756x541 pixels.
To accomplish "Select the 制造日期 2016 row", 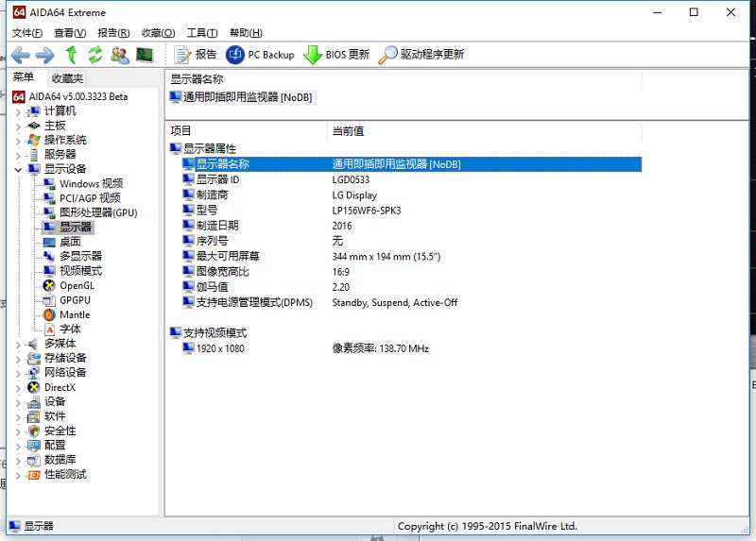I will [x=412, y=226].
